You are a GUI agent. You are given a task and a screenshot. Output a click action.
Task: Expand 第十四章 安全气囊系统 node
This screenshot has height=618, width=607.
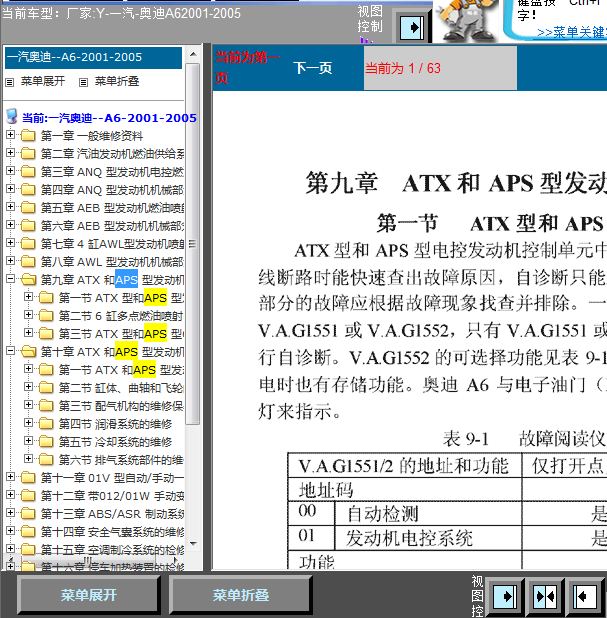click(x=11, y=531)
